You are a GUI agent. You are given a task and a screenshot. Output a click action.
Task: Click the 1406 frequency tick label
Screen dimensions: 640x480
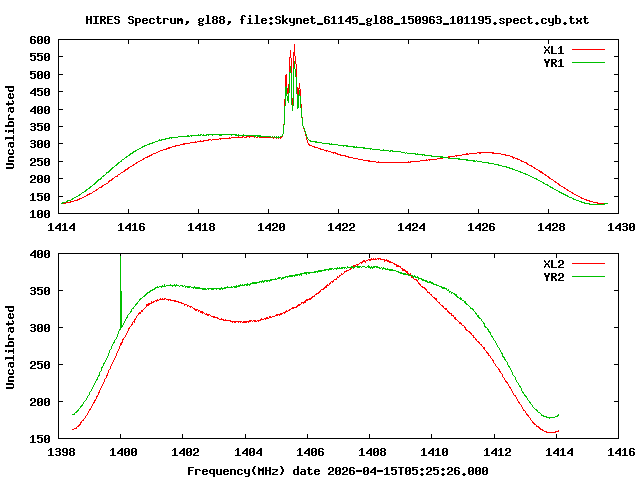pyautogui.click(x=310, y=452)
